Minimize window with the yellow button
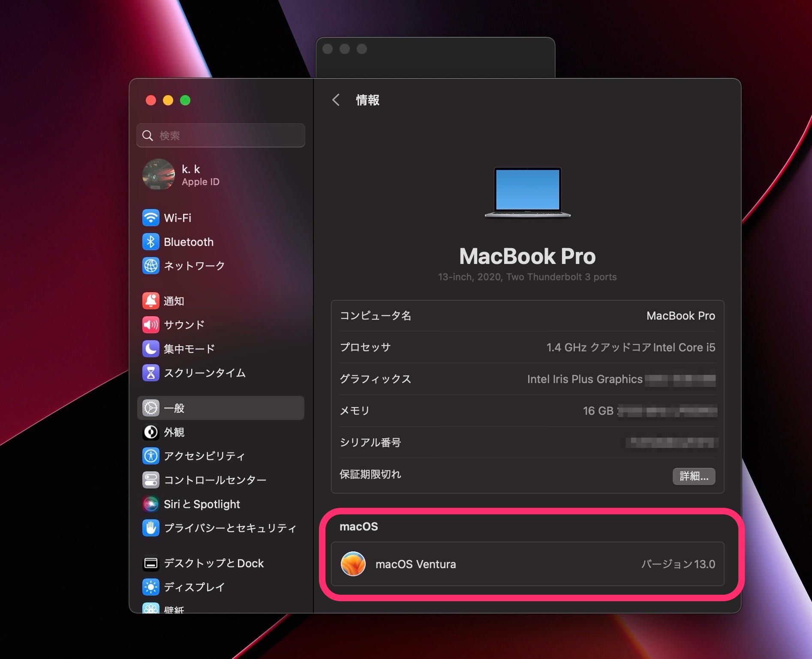This screenshot has width=812, height=659. (x=168, y=100)
